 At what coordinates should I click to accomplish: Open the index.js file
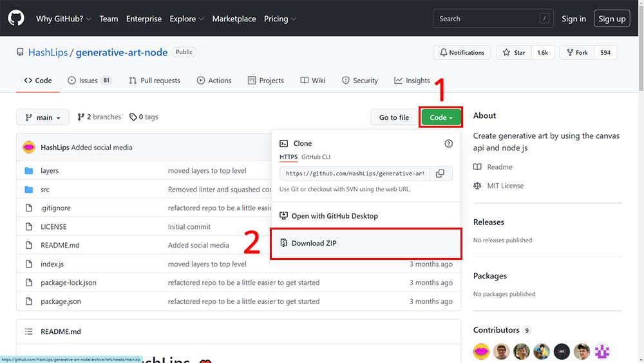tap(52, 264)
